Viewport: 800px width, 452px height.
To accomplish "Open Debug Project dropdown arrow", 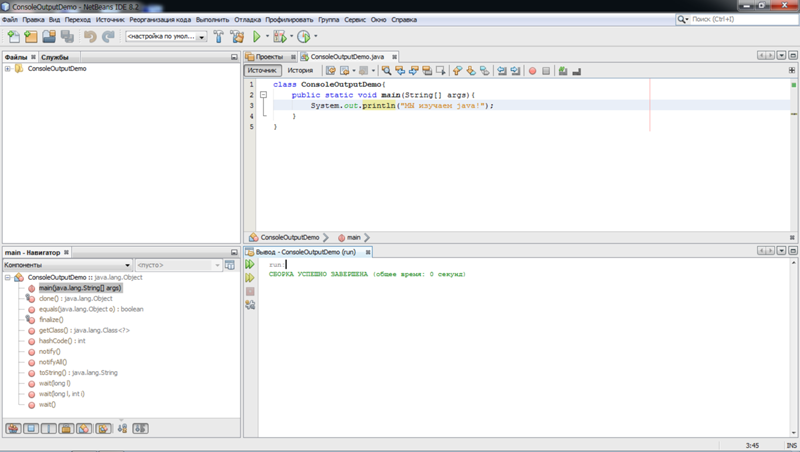I will [291, 37].
